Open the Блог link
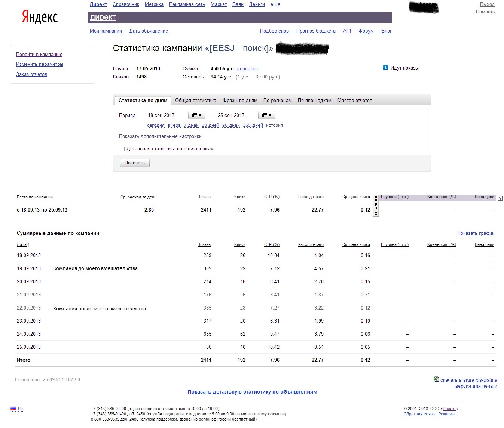504x428 pixels. pyautogui.click(x=387, y=31)
